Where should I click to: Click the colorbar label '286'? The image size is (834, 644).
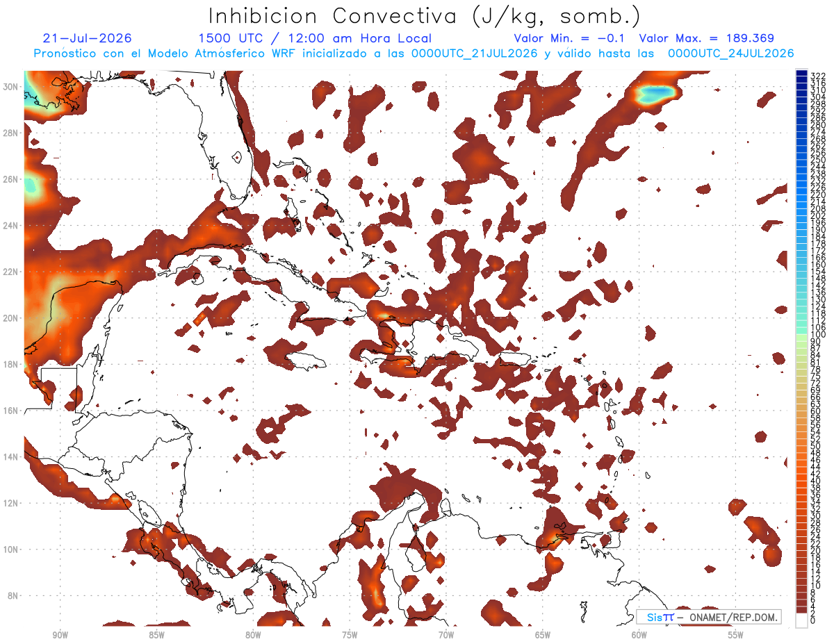point(818,118)
